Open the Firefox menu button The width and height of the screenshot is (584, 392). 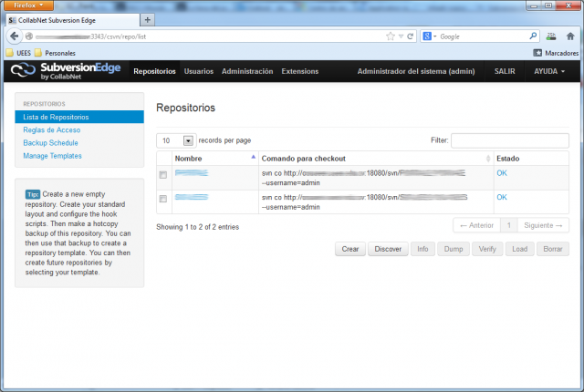(28, 5)
